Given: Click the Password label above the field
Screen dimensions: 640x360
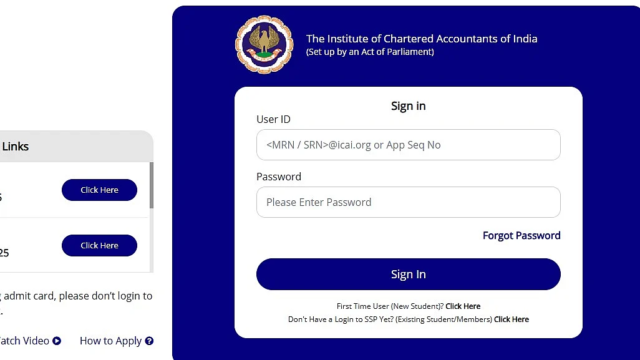Looking at the screenshot, I should [279, 177].
